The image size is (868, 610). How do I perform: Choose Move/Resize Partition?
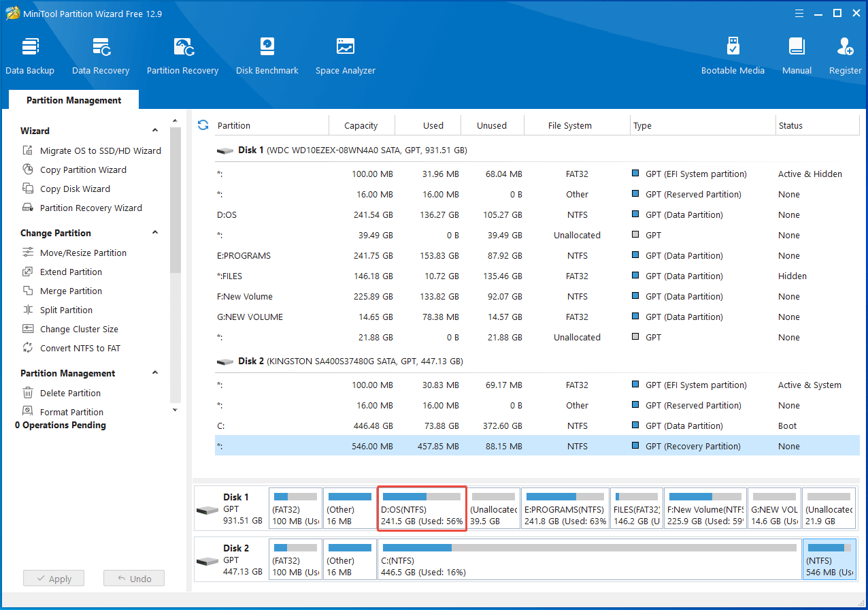(x=83, y=253)
